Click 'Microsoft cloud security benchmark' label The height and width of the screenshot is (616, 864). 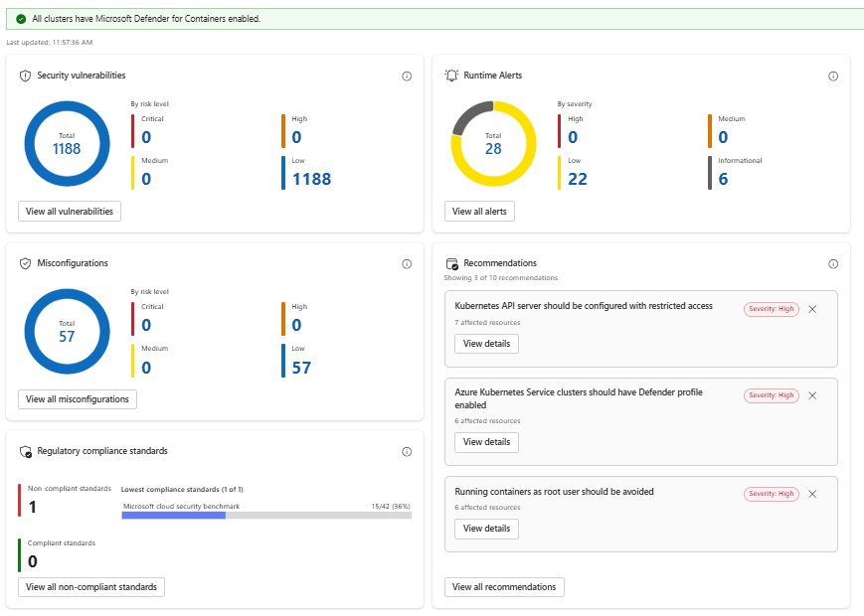181,507
